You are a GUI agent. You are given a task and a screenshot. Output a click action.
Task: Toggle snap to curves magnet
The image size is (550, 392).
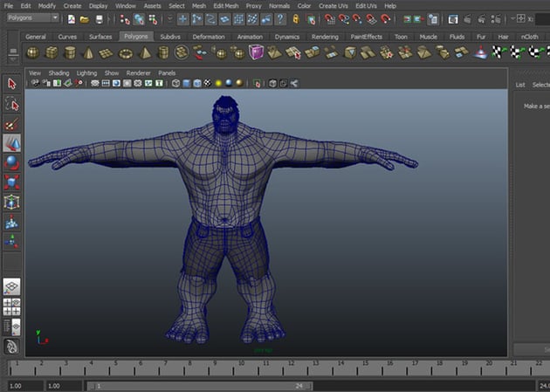tap(343, 19)
